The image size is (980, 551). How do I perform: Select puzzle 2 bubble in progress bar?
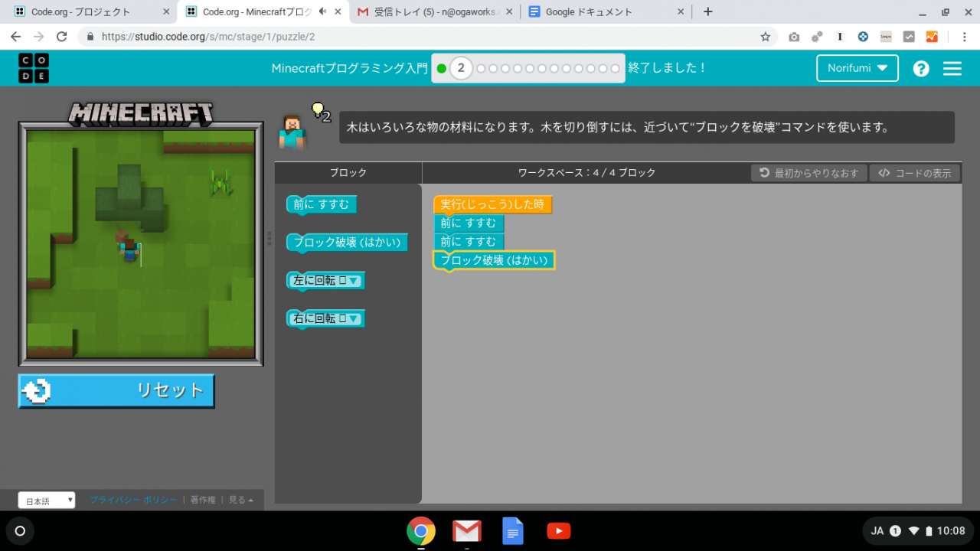coord(461,68)
